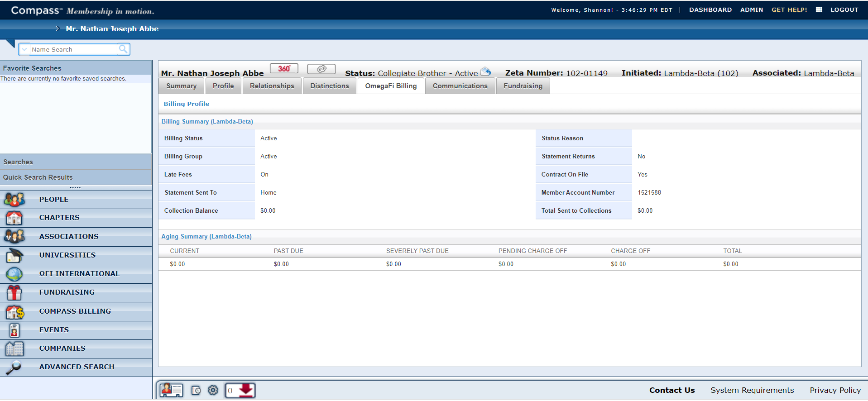Open the ASSOCIATIONS navigation item
868x401 pixels.
76,236
